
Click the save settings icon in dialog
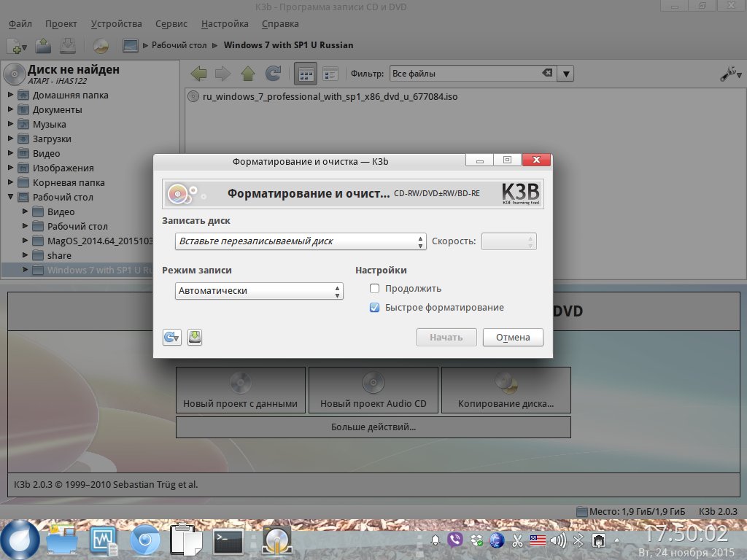click(194, 337)
